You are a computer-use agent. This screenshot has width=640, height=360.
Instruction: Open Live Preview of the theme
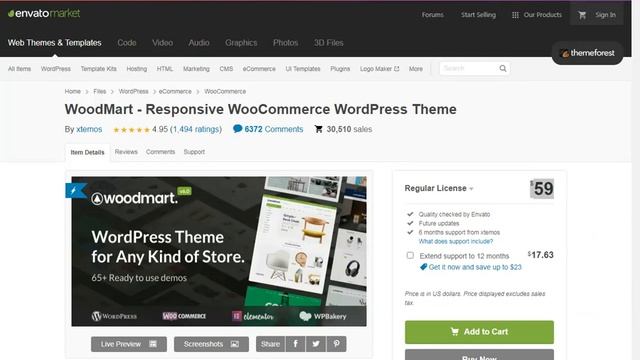click(129, 344)
